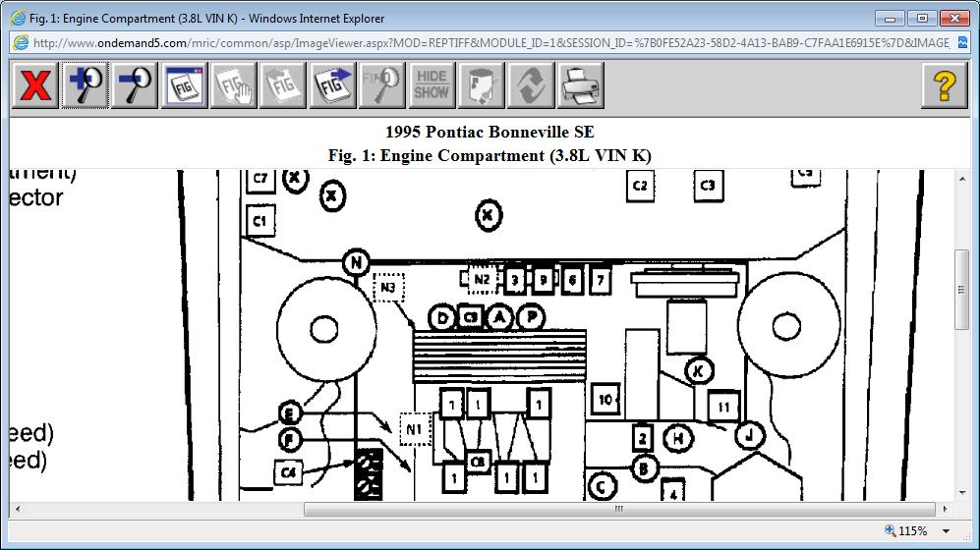980x550 pixels.
Task: Go to the next figure arrow icon
Action: click(x=332, y=84)
